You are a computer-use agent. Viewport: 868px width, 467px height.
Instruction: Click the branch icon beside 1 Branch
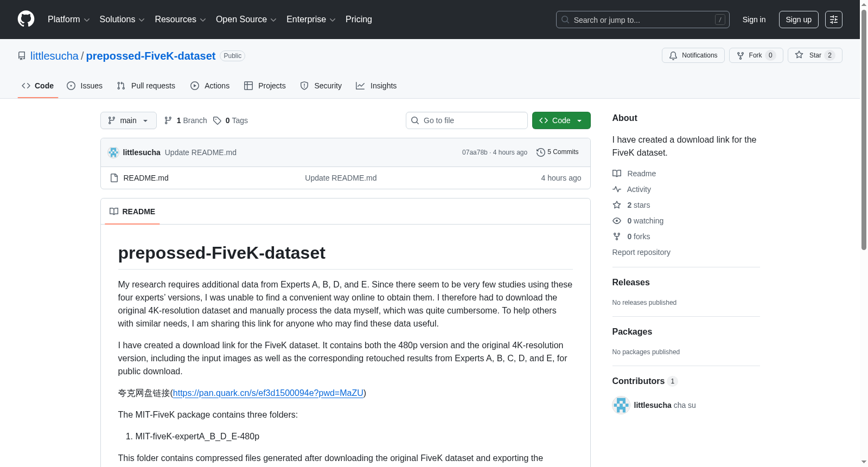click(168, 120)
